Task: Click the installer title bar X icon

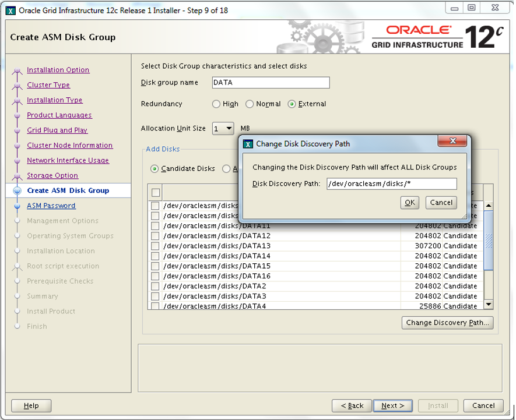Action: [11, 10]
